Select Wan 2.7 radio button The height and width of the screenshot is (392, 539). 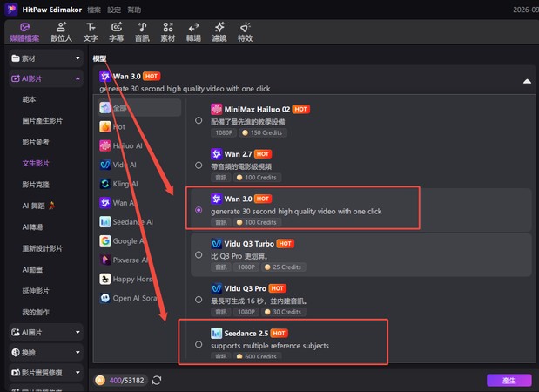coord(199,165)
